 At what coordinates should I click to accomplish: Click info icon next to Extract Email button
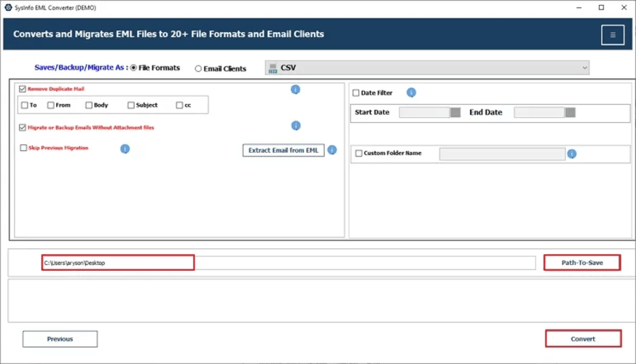[x=331, y=150]
